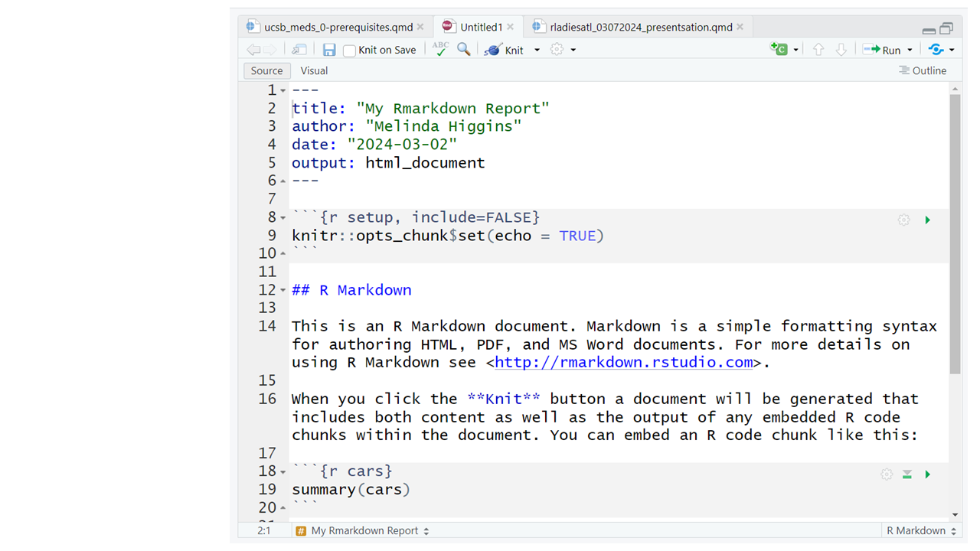Click the spell check ABC icon
Image resolution: width=980 pixels, height=551 pixels.
(x=440, y=49)
